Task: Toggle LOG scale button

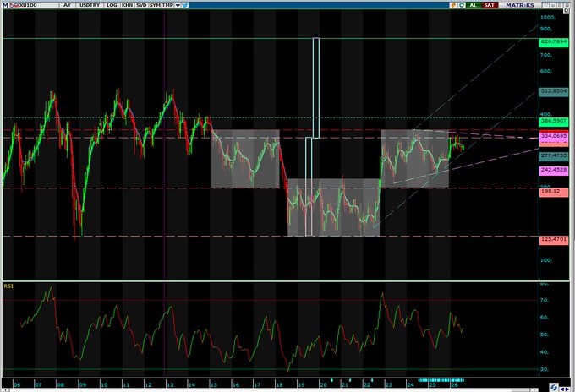Action: [112, 5]
